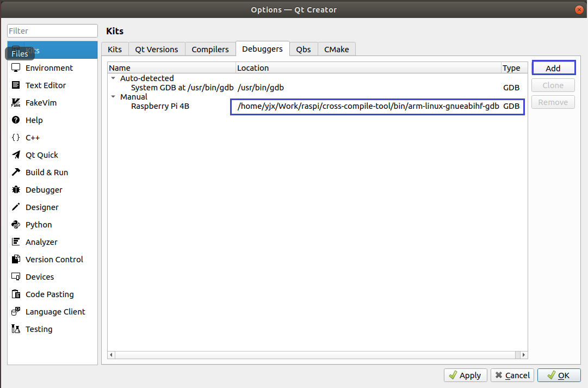This screenshot has width=588, height=388.
Task: Open Analyzer category icon
Action: (16, 242)
